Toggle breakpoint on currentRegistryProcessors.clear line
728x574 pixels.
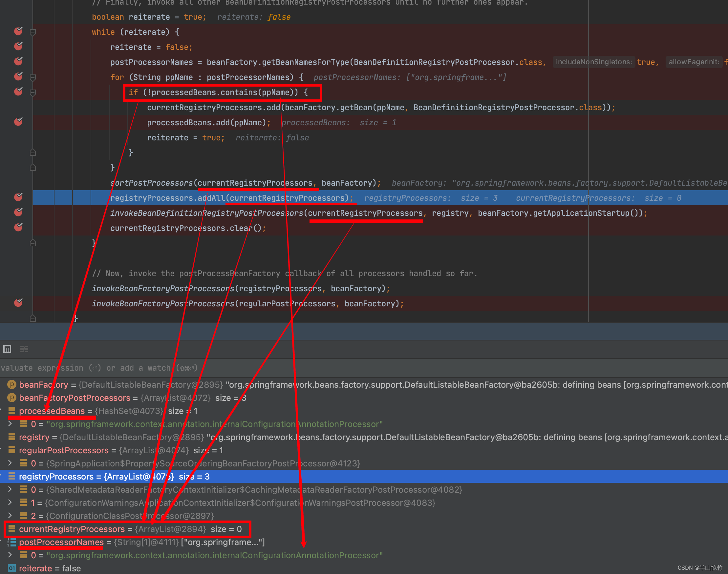pos(18,228)
